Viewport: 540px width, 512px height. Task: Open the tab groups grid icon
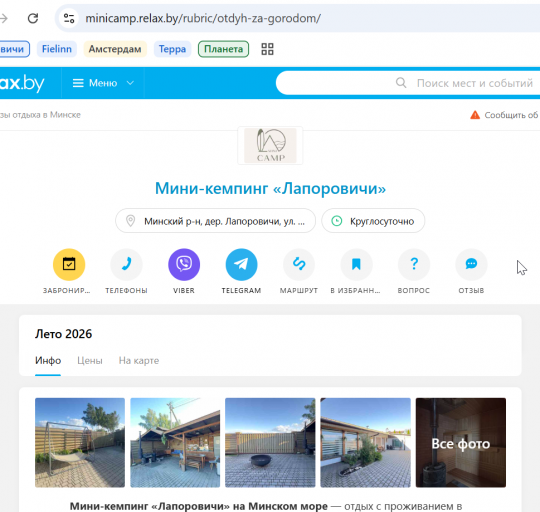point(267,49)
